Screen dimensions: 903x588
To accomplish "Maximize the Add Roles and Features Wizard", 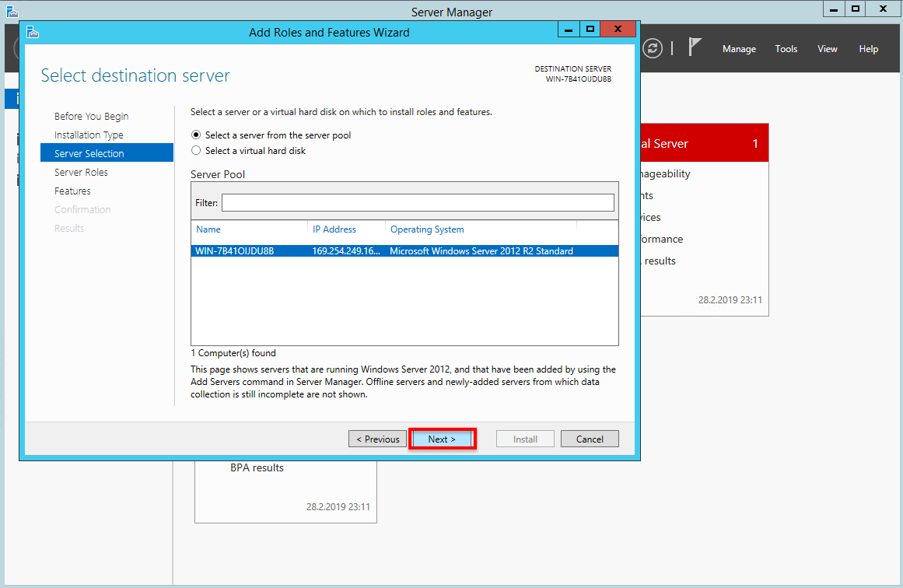I will [590, 30].
